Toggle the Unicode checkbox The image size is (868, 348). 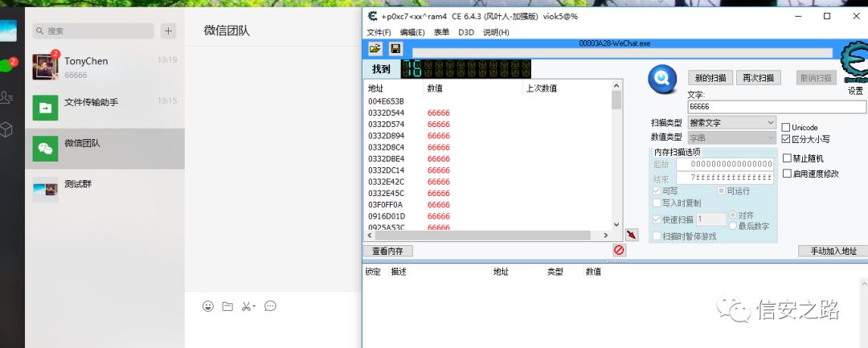coord(787,127)
